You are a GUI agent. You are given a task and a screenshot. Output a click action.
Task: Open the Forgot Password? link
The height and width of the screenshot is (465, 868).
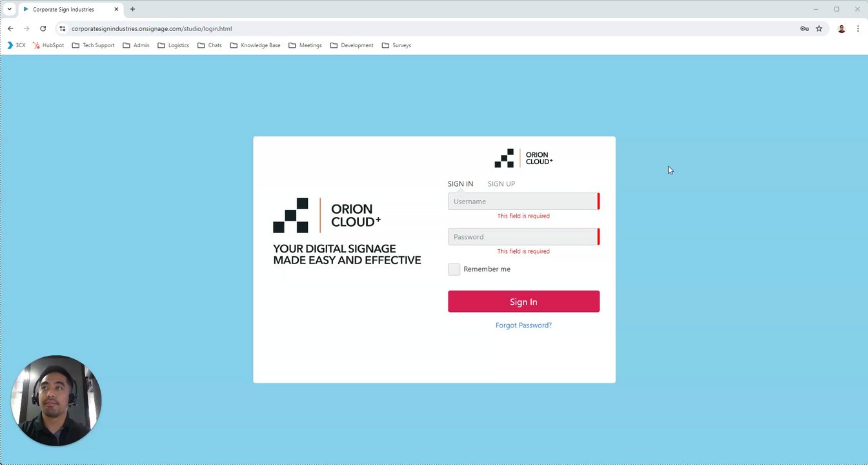pyautogui.click(x=523, y=325)
